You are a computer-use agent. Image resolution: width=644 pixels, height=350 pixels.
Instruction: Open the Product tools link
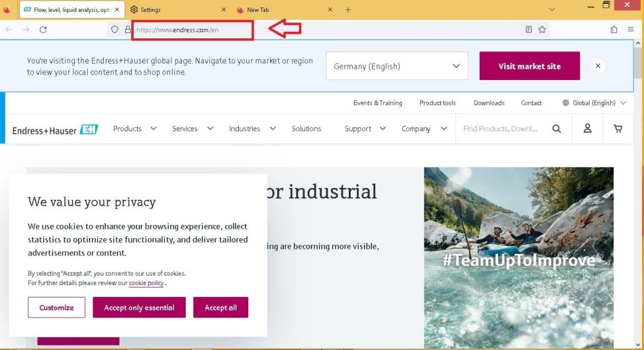tap(438, 103)
